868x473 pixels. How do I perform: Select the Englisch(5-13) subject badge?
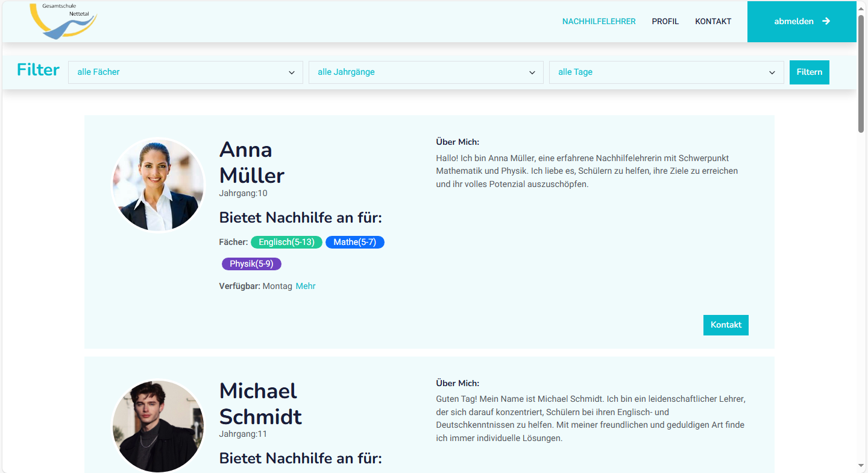click(286, 243)
